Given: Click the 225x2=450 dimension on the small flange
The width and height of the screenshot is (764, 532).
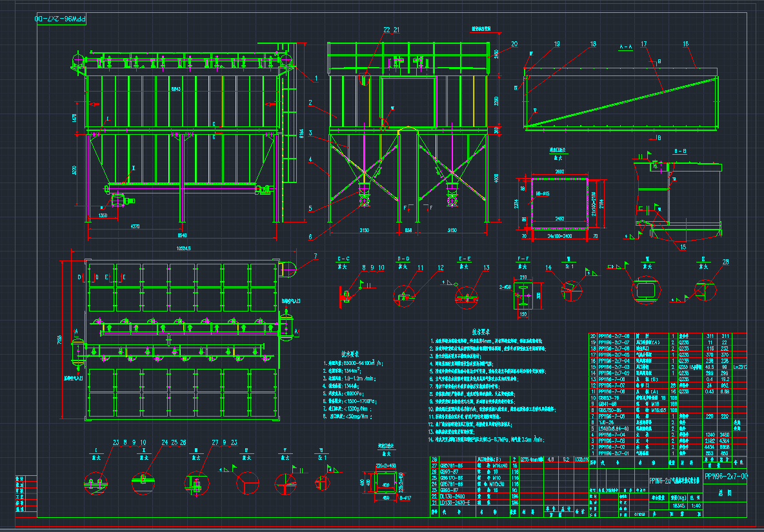Looking at the screenshot, I should click(x=386, y=466).
